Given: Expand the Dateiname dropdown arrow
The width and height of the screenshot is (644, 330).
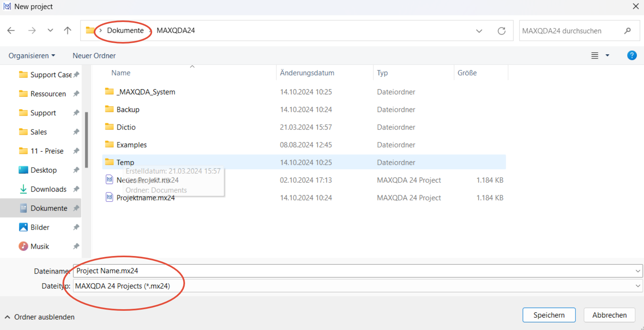Looking at the screenshot, I should [638, 271].
